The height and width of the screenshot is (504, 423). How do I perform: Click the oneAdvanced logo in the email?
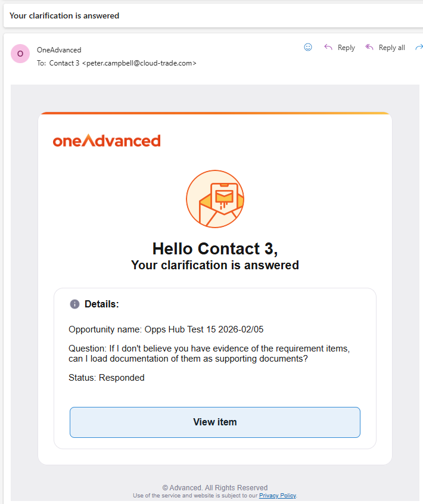[x=107, y=141]
